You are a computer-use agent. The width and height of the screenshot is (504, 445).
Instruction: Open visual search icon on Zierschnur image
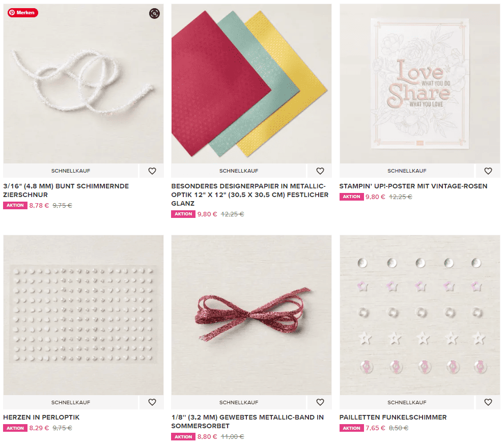click(x=154, y=13)
